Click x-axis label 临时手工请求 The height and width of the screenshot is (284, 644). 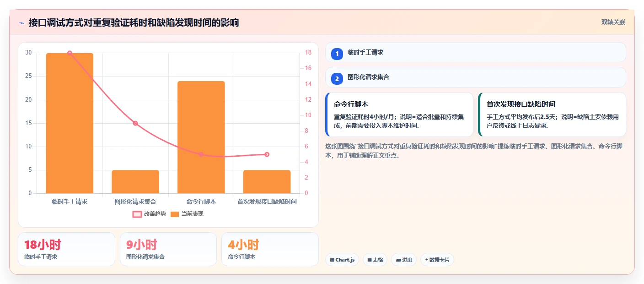pos(70,202)
